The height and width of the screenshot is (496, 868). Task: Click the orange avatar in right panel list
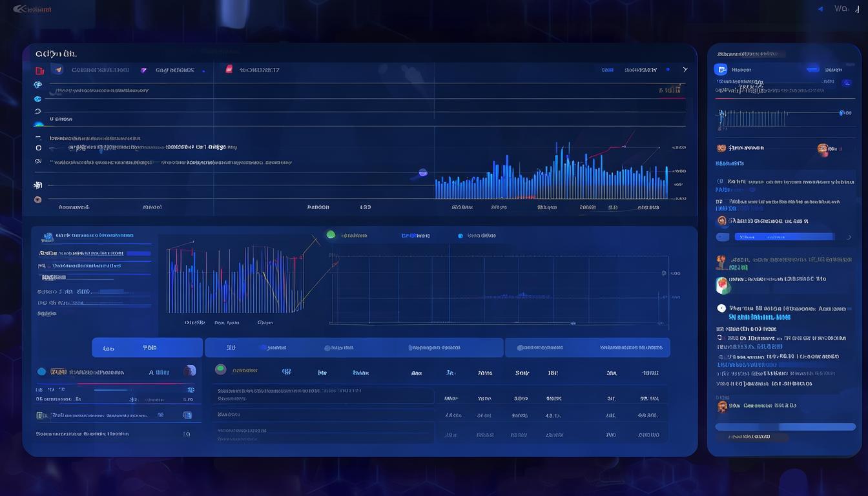click(x=823, y=149)
